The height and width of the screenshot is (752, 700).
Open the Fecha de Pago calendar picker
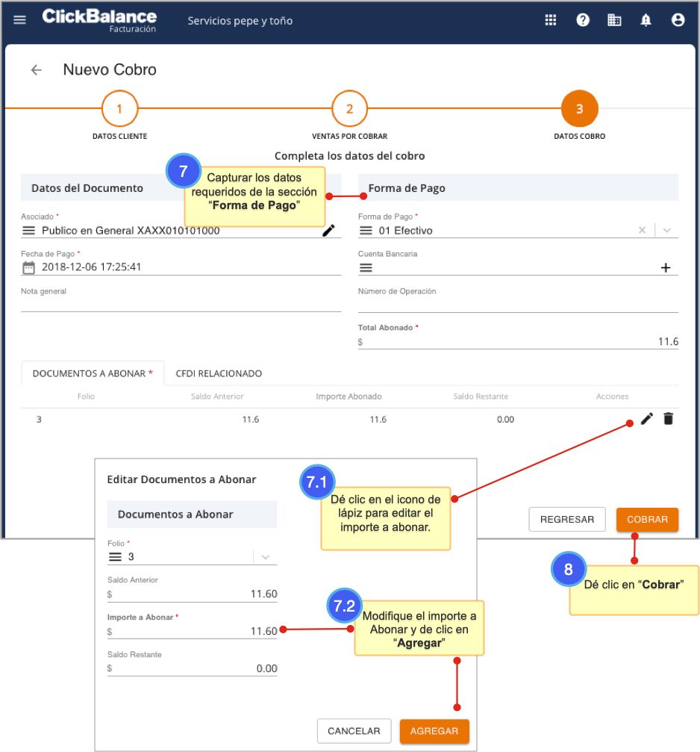click(x=29, y=267)
